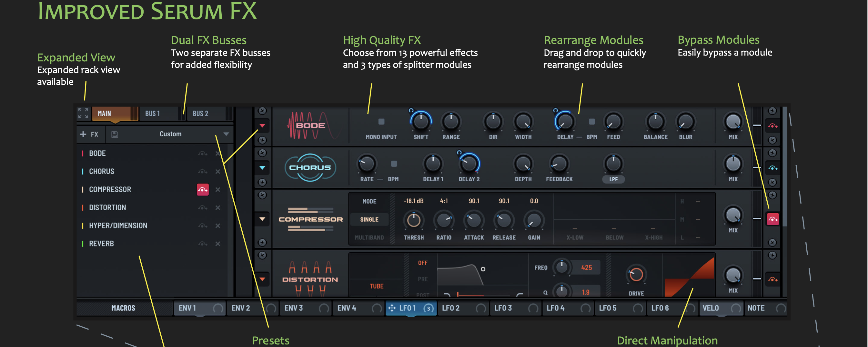Click the LFO 1 drag-assign crosshair icon

coord(391,308)
